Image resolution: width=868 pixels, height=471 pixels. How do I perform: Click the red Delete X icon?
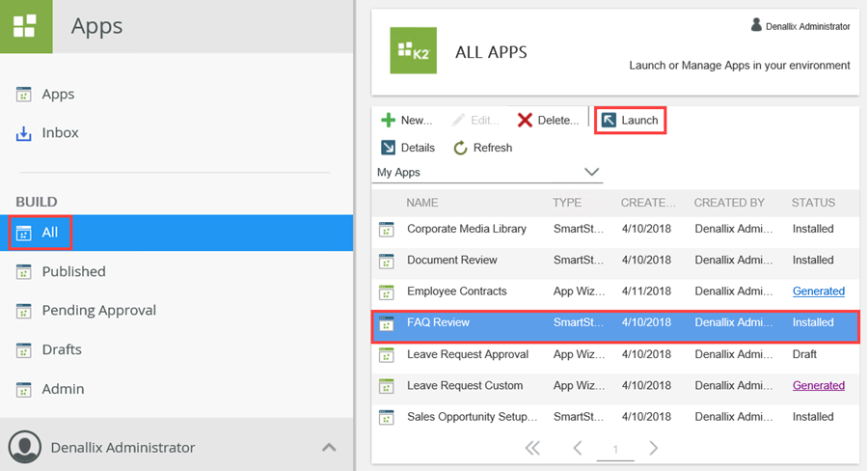coord(525,121)
